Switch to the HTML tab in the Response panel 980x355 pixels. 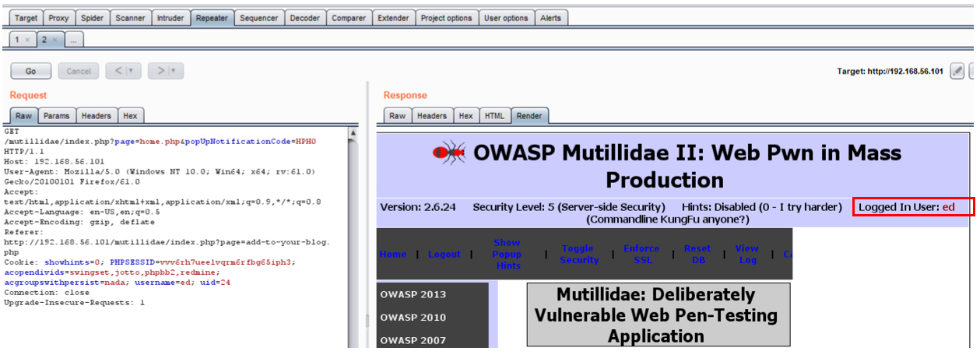click(494, 116)
